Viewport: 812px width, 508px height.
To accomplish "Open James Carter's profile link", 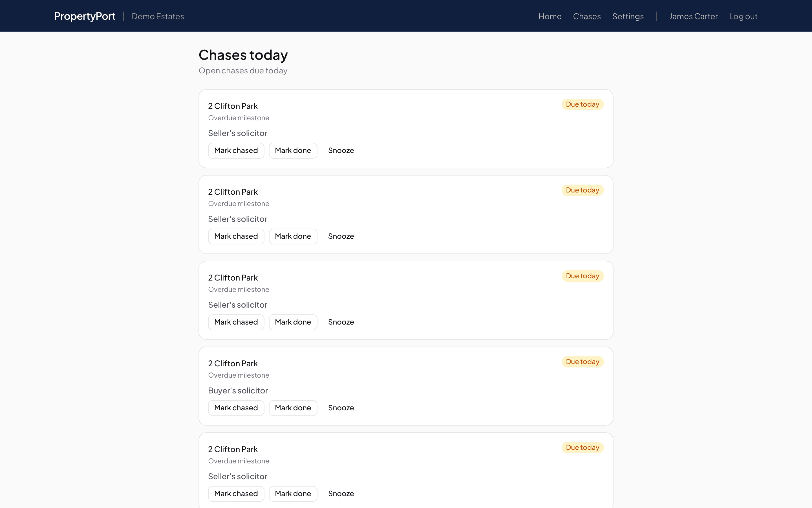I will pos(693,16).
